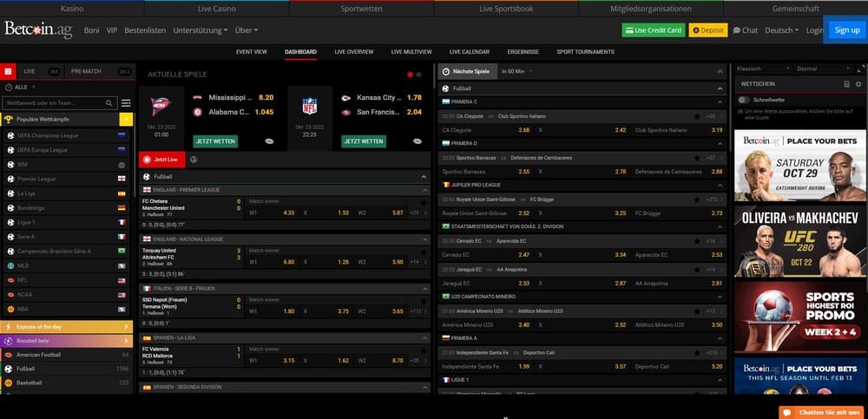
Task: Collapse Populäre Wettkämpfe with yellow chevron
Action: point(126,119)
